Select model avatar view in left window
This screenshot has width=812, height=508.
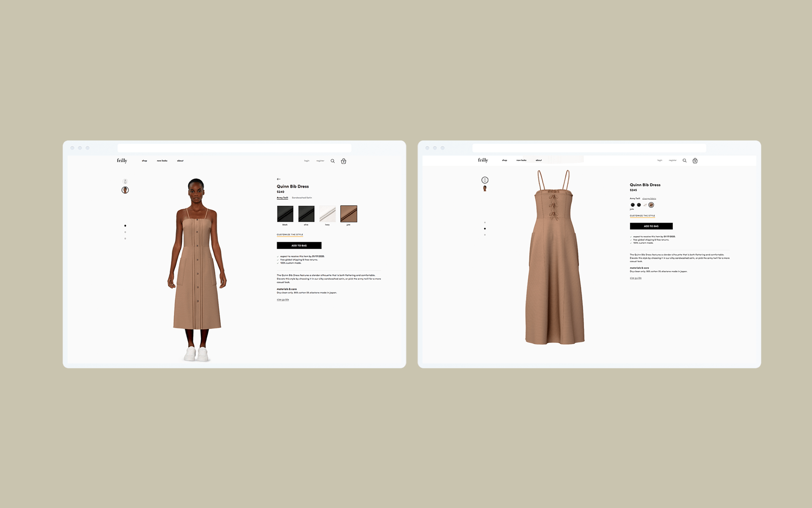coord(125,190)
